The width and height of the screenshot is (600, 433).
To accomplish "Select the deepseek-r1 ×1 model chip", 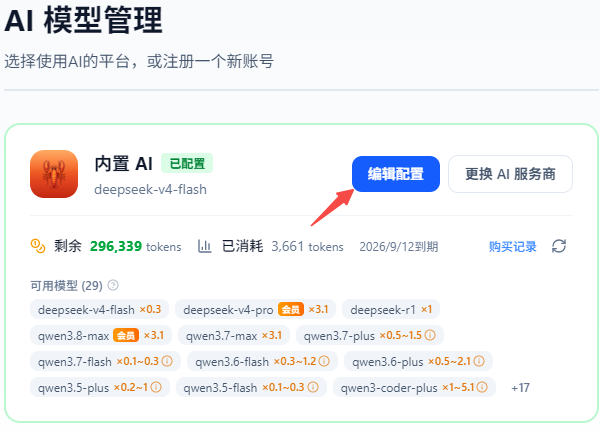I will (x=391, y=309).
